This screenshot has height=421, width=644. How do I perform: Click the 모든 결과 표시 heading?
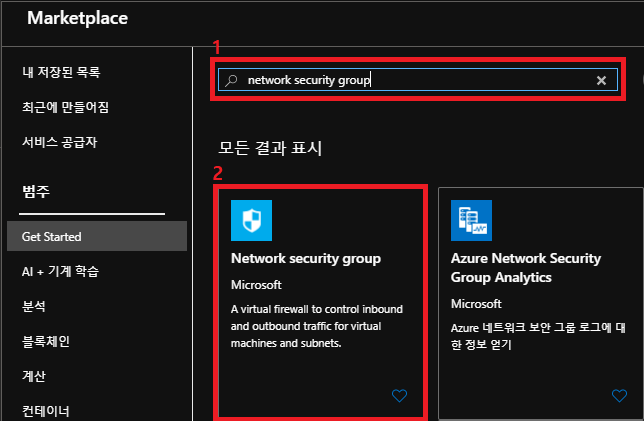pyautogui.click(x=270, y=148)
